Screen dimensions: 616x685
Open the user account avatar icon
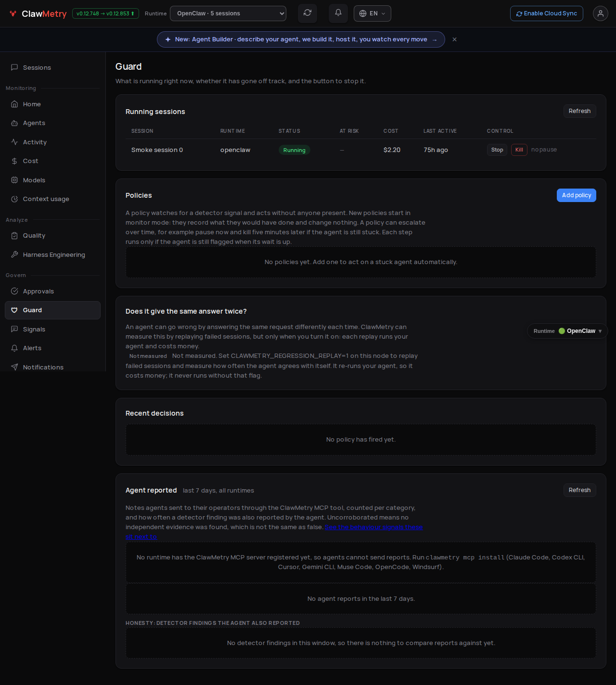pyautogui.click(x=601, y=13)
